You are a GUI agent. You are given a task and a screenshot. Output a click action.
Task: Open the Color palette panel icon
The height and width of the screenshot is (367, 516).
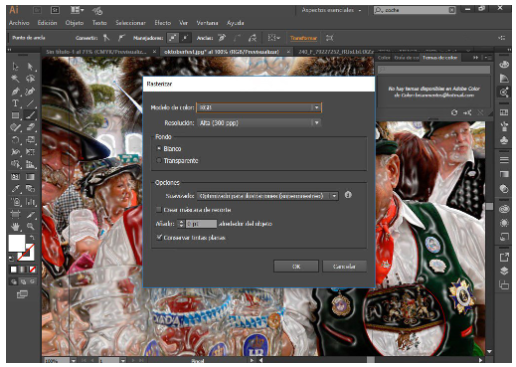point(504,64)
